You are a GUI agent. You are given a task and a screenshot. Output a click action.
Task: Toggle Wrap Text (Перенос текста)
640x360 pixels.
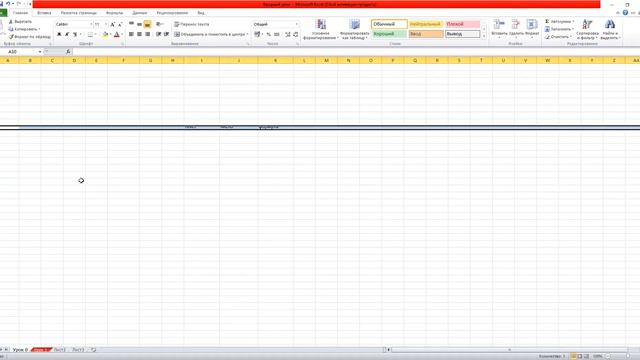pyautogui.click(x=192, y=24)
